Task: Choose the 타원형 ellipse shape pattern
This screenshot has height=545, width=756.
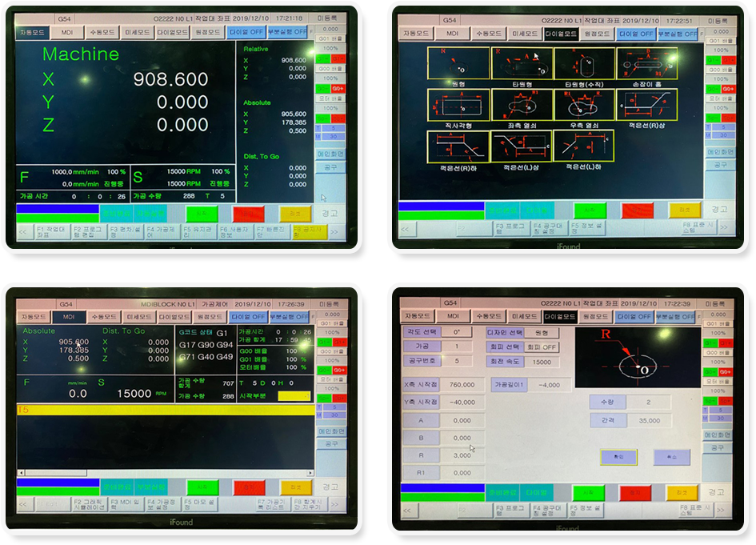Action: [x=522, y=63]
